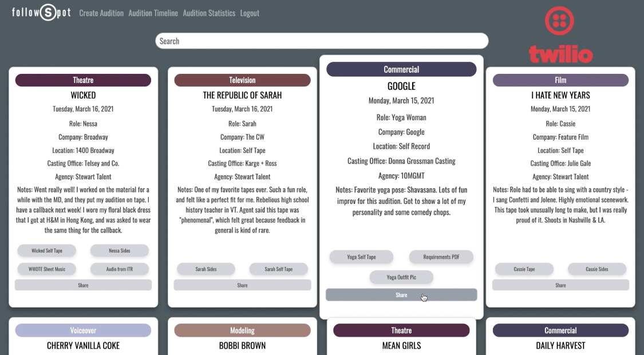Share the Wicked audition

[84, 285]
